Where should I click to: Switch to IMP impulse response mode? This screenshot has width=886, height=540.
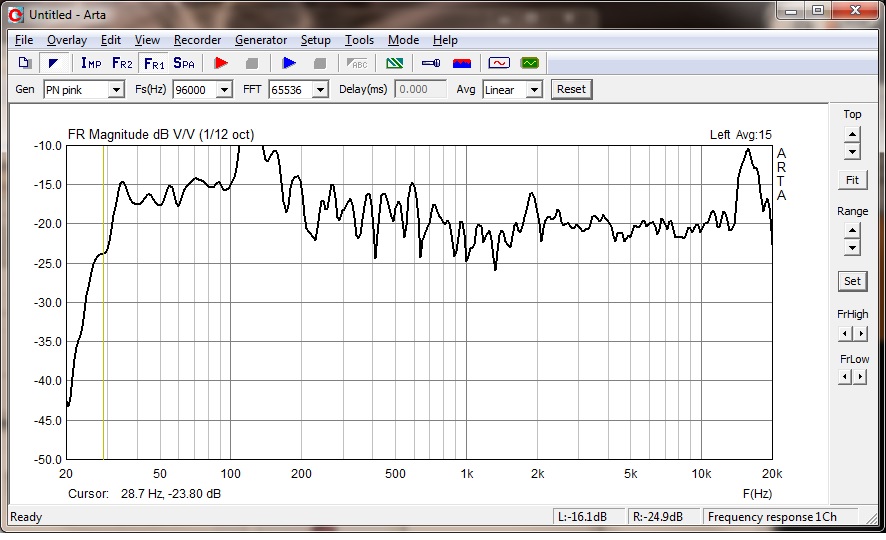pos(91,63)
